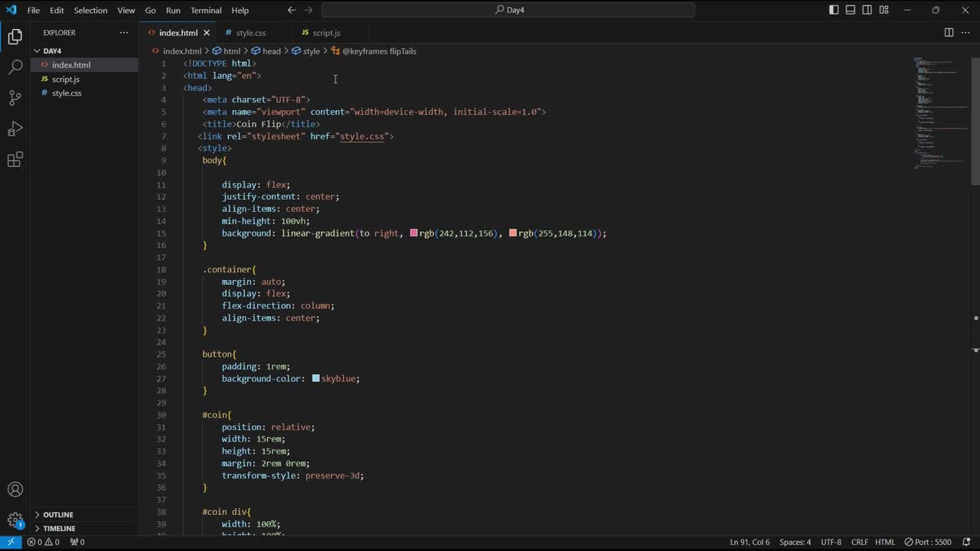Toggle the Panel layout icon

[x=851, y=10]
